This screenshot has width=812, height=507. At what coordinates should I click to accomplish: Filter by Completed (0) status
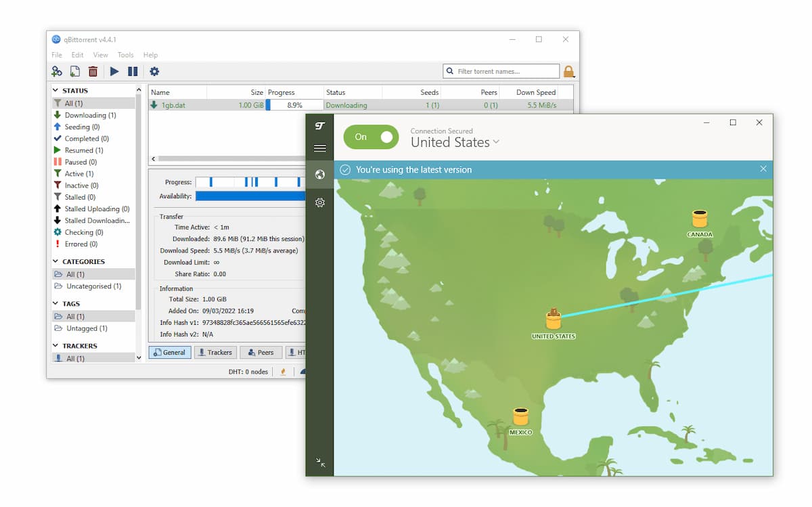[x=93, y=139]
